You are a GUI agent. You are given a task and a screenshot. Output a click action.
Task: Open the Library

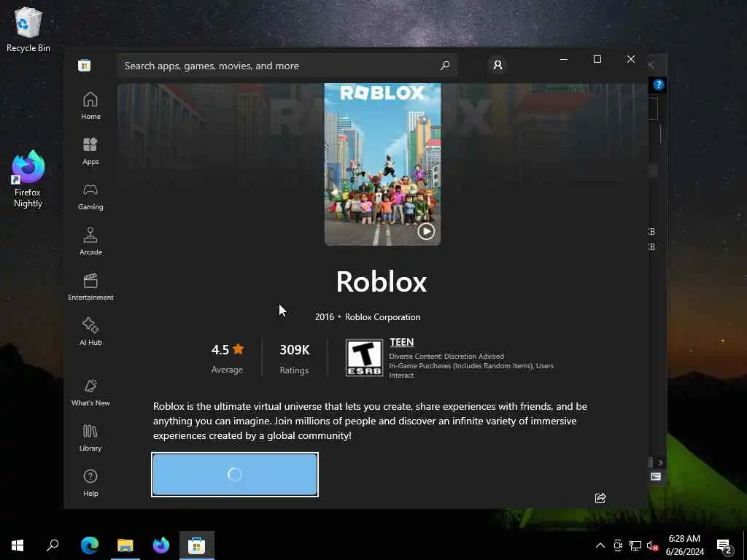(x=90, y=437)
